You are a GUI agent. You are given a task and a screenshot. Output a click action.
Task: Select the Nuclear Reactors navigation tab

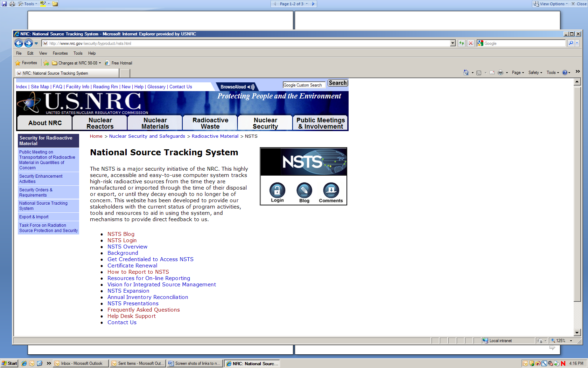[x=100, y=123]
